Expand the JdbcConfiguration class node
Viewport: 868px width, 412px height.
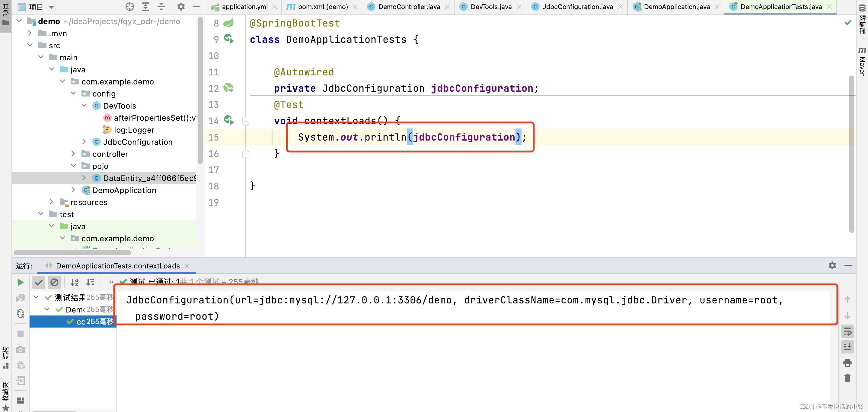pyautogui.click(x=84, y=142)
